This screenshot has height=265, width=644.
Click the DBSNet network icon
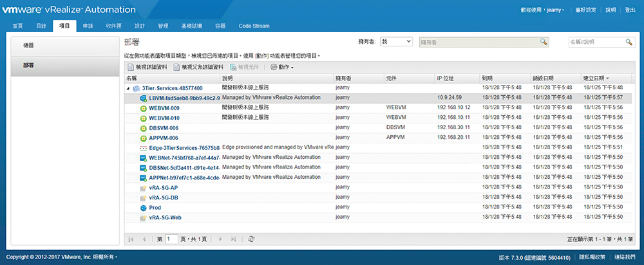click(144, 168)
